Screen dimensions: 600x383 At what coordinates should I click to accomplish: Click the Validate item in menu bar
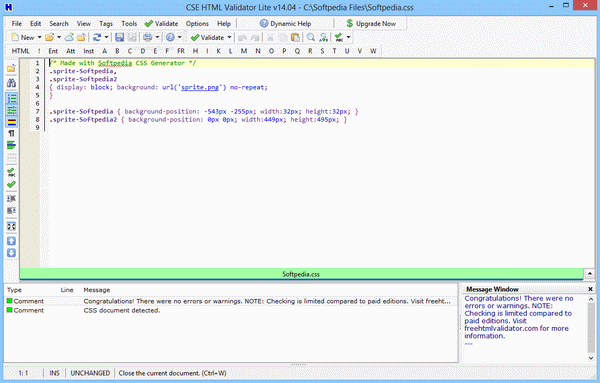coord(161,23)
